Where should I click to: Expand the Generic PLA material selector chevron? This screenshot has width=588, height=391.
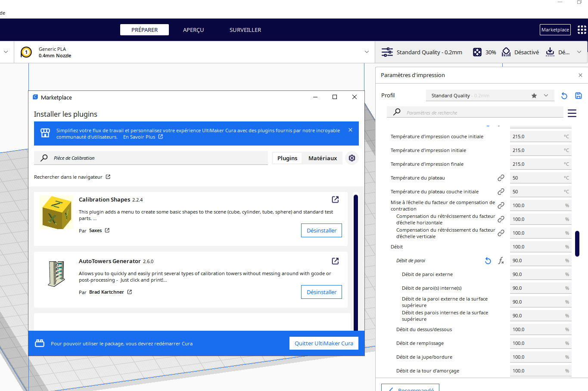coord(367,52)
